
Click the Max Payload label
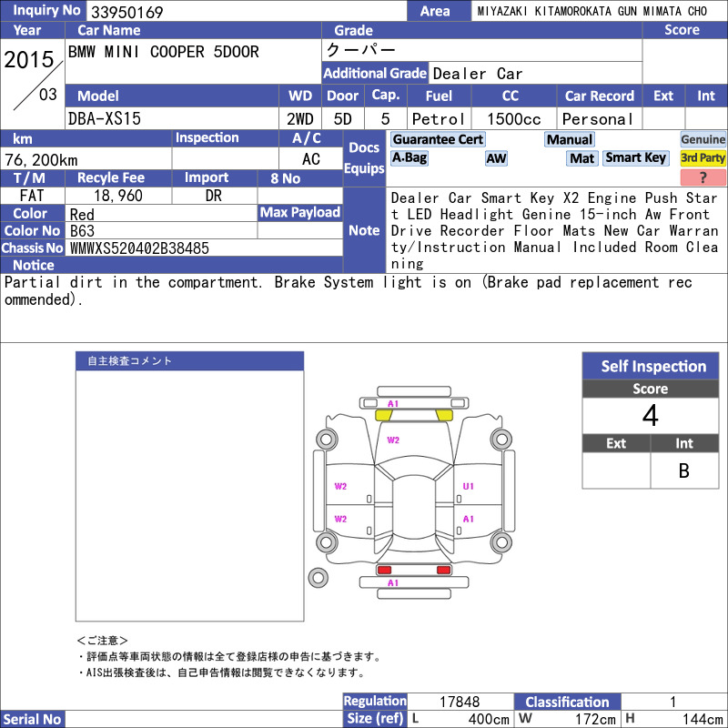click(300, 213)
